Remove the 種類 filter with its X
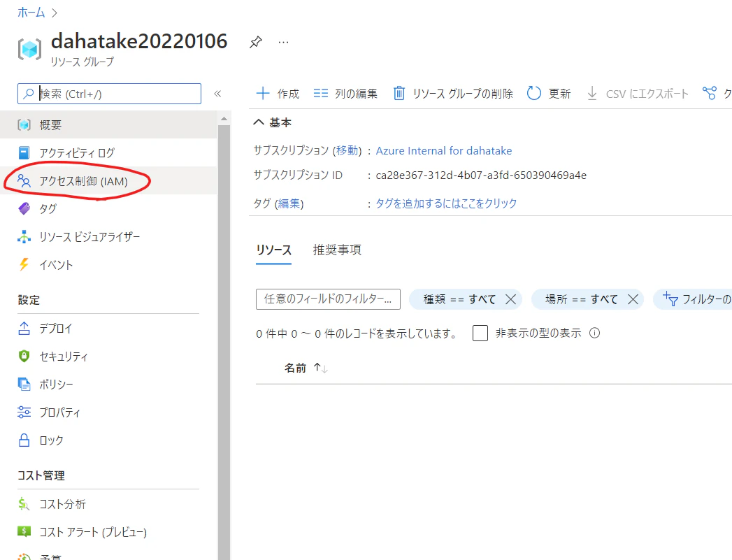This screenshot has height=560, width=732. [510, 299]
